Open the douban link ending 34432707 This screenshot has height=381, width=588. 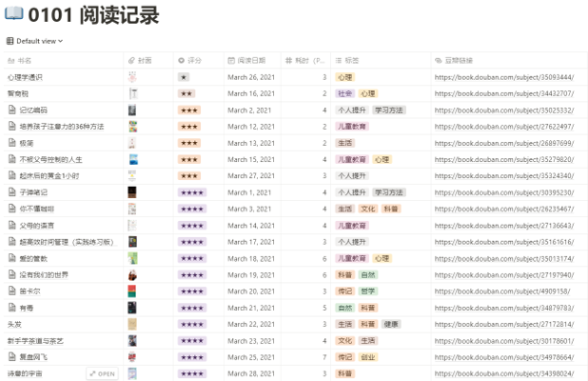click(504, 93)
